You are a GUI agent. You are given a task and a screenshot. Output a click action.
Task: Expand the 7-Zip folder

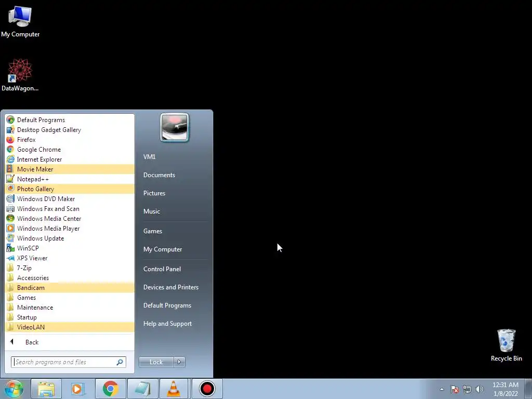pos(70,268)
